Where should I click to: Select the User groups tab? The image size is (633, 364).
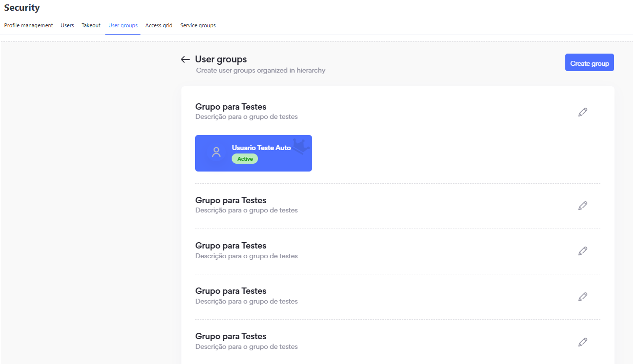point(123,25)
